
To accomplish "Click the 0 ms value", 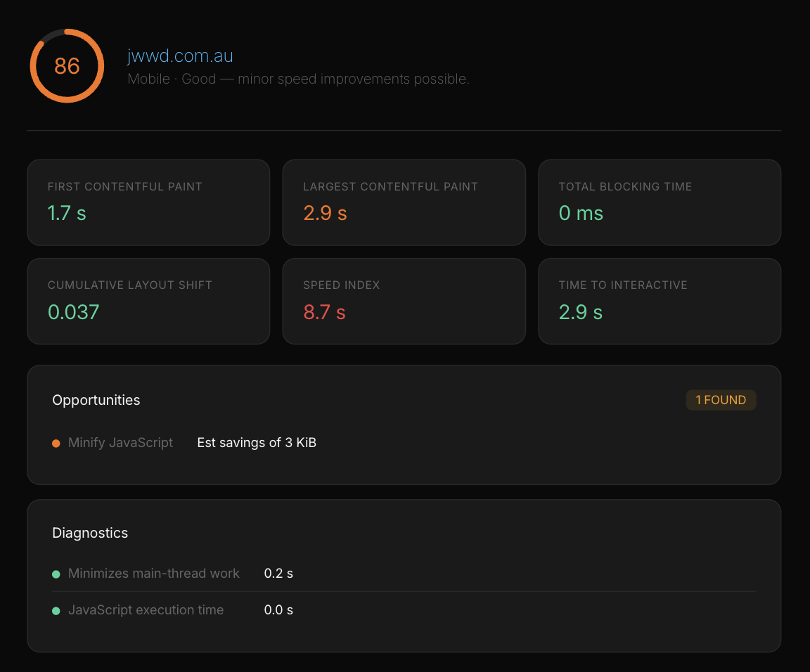I will pos(581,213).
